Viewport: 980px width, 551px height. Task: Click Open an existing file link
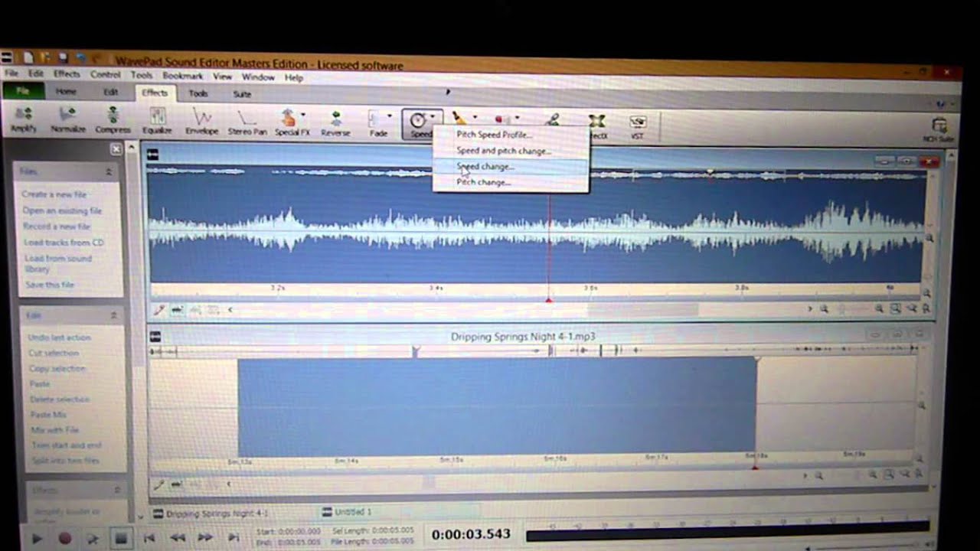[x=62, y=210]
